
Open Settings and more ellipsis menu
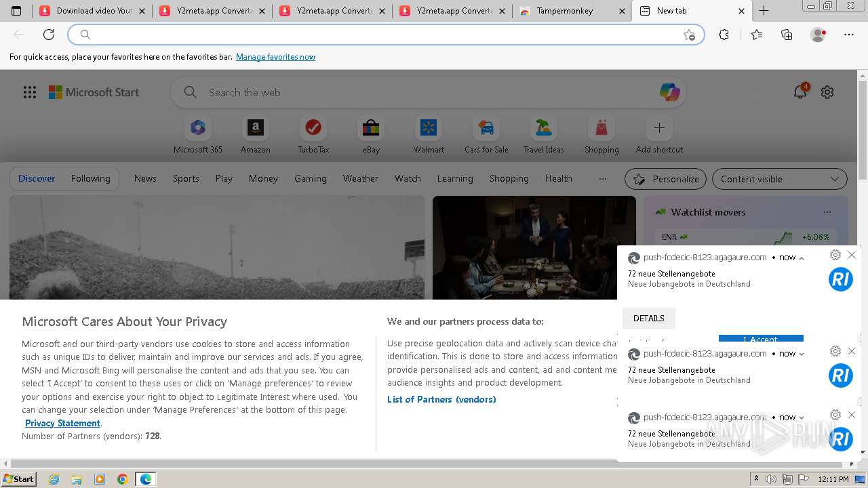(x=849, y=35)
